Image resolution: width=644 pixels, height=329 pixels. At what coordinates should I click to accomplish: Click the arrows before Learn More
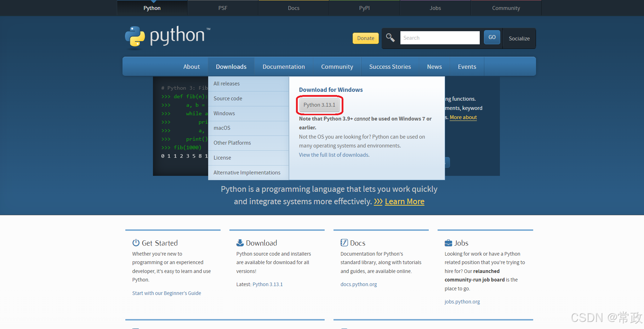click(378, 201)
